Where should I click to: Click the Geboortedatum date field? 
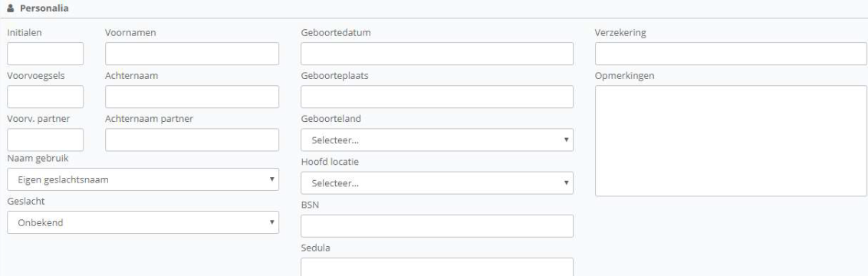[x=437, y=54]
